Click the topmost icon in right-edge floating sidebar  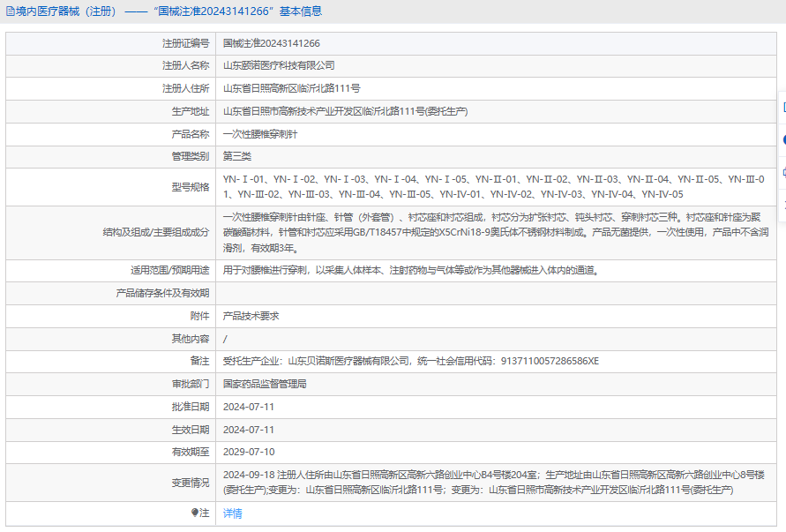point(783,107)
